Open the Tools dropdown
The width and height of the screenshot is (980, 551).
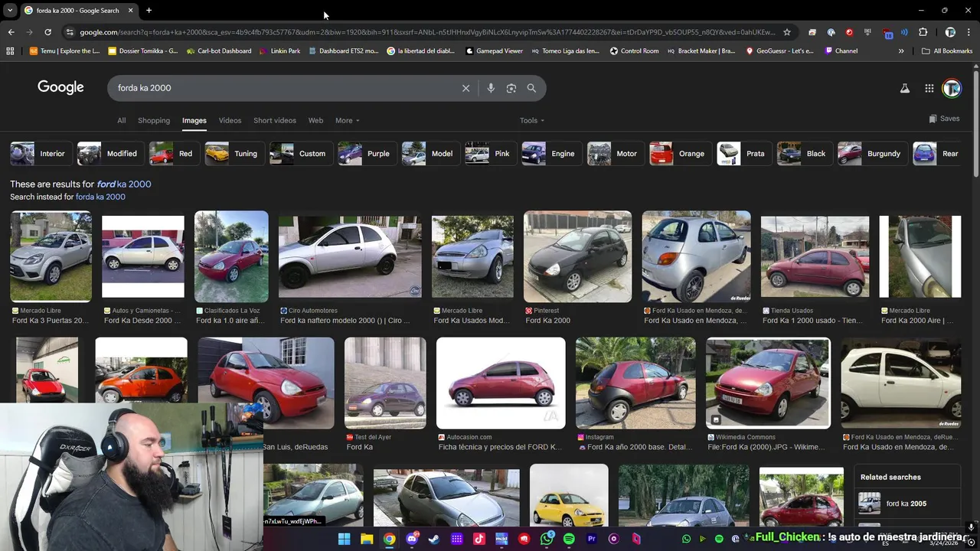[x=532, y=120]
